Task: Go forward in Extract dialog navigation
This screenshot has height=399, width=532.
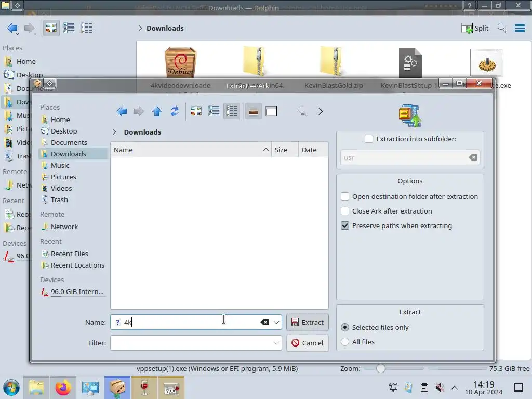Action: pos(139,111)
